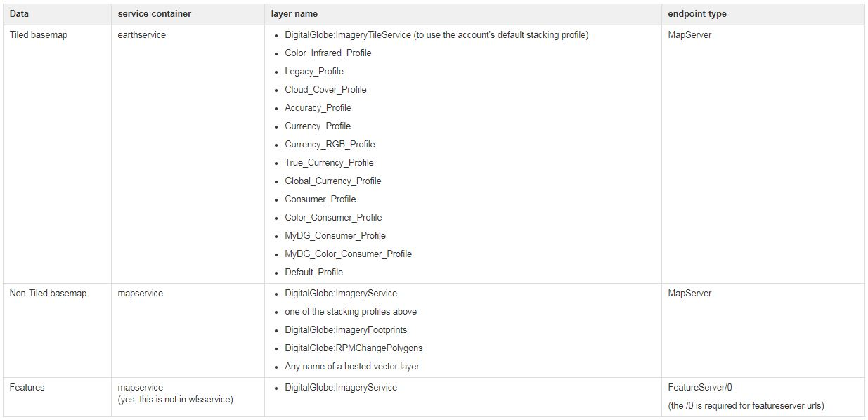This screenshot has height=420, width=868.
Task: Click 'MyDG_Color_Consumer_Profile' list item
Action: click(x=349, y=254)
